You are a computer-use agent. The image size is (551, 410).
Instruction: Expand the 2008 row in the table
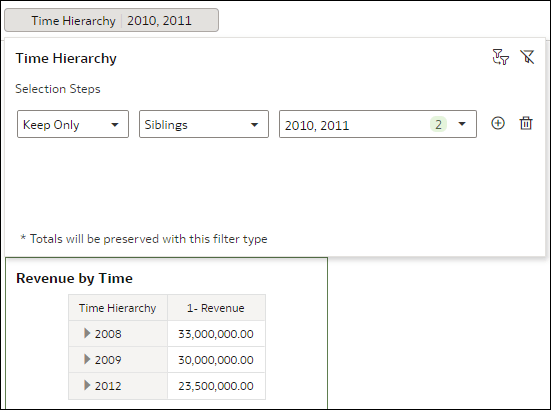(87, 333)
